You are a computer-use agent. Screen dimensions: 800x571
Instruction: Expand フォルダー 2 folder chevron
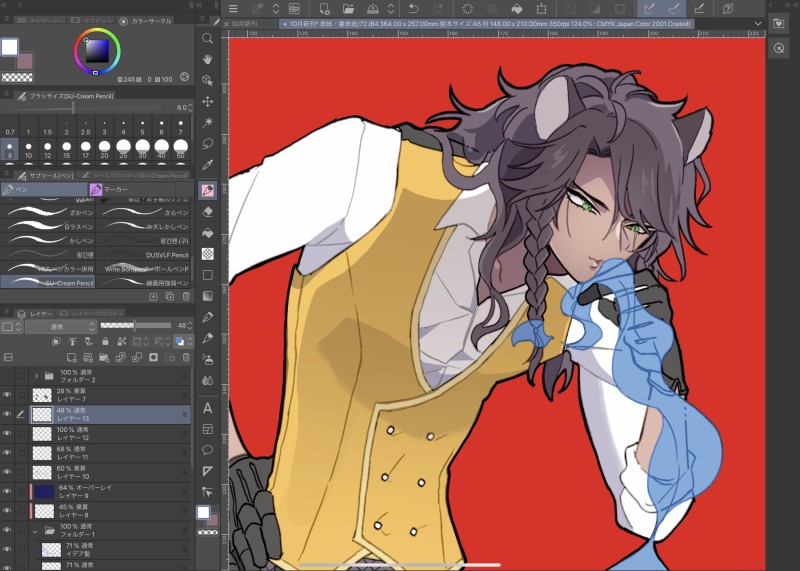pos(36,376)
